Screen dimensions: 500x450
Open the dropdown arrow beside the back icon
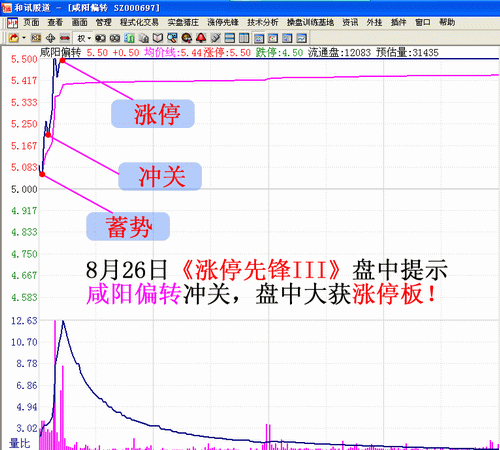(x=24, y=38)
